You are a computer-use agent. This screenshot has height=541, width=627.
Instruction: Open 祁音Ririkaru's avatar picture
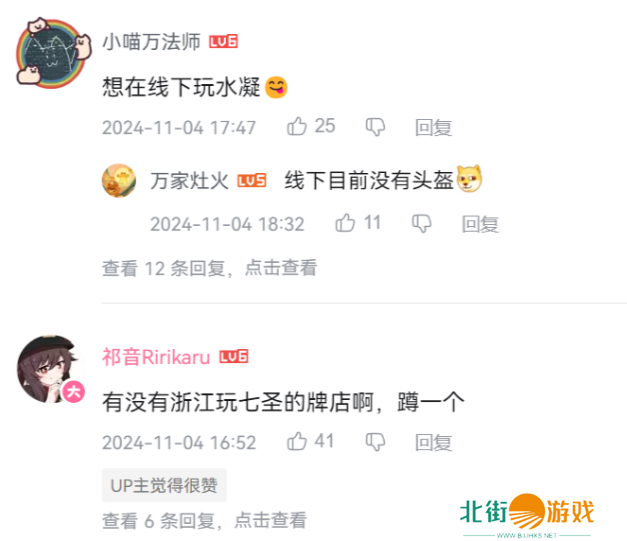51,369
